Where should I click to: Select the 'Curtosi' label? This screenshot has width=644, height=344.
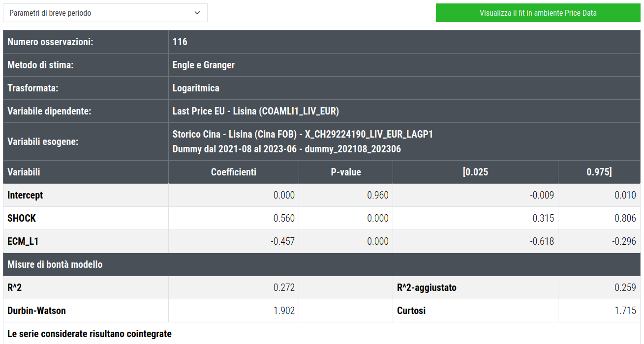tap(411, 311)
